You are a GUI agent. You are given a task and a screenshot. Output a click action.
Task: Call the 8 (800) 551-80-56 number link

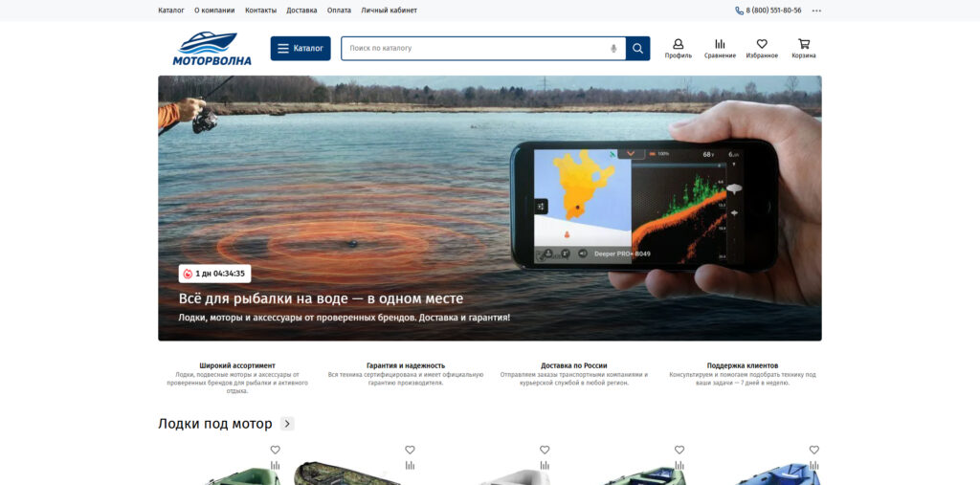click(x=773, y=11)
